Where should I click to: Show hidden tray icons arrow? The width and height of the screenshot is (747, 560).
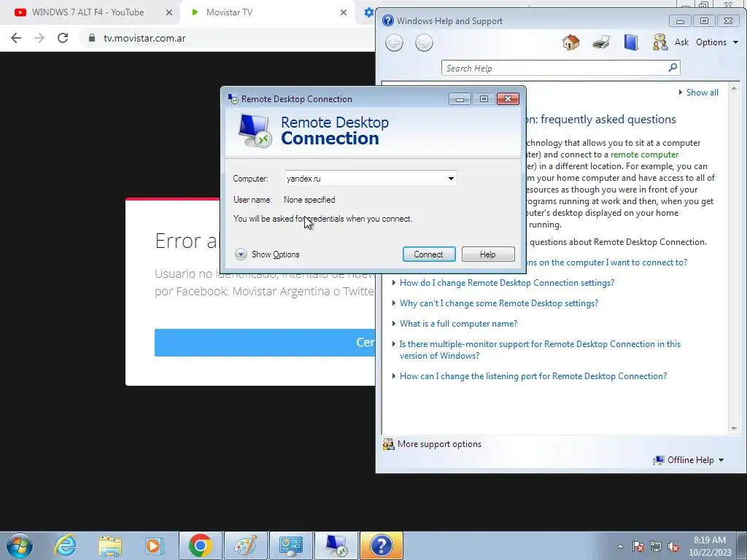(620, 546)
